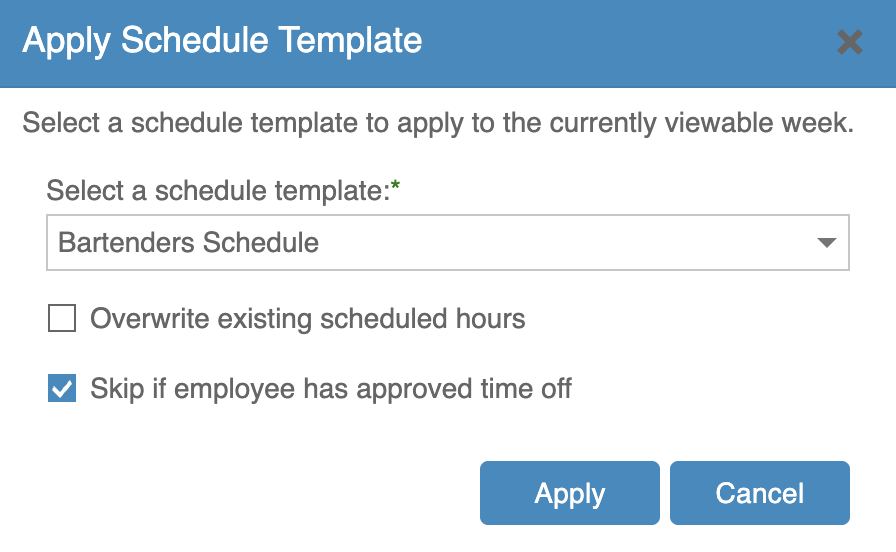Click the dropdown arrow of the template selector
The width and height of the screenshot is (896, 552).
(826, 243)
